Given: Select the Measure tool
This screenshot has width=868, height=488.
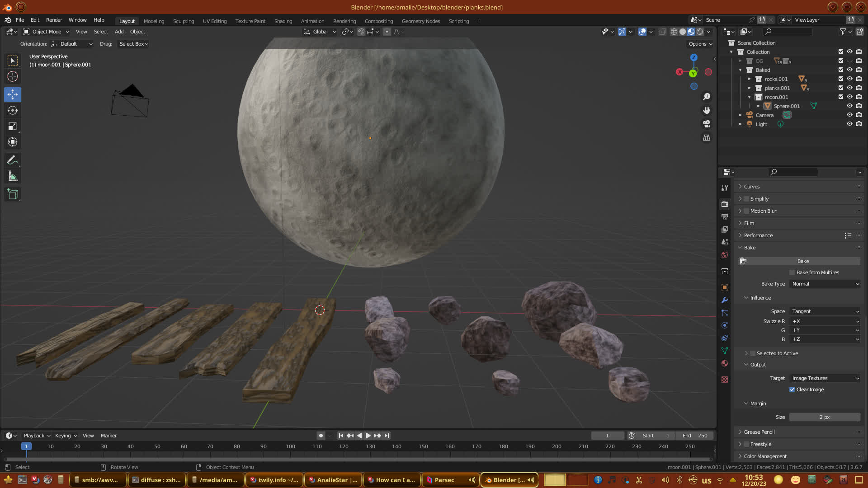Looking at the screenshot, I should [x=13, y=177].
